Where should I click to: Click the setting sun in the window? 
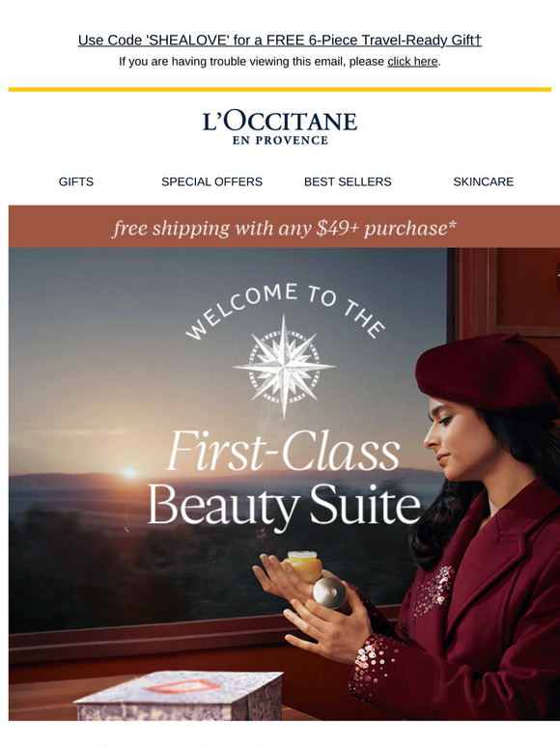[x=129, y=473]
